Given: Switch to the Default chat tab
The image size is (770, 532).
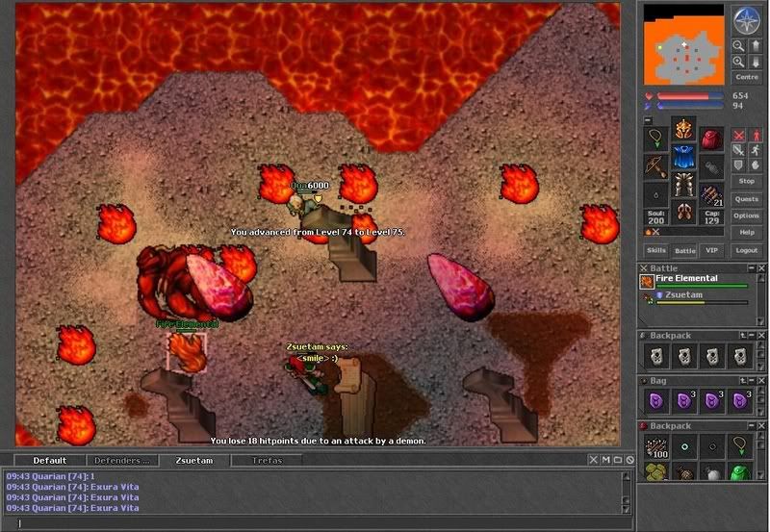Looking at the screenshot, I should pyautogui.click(x=50, y=461).
